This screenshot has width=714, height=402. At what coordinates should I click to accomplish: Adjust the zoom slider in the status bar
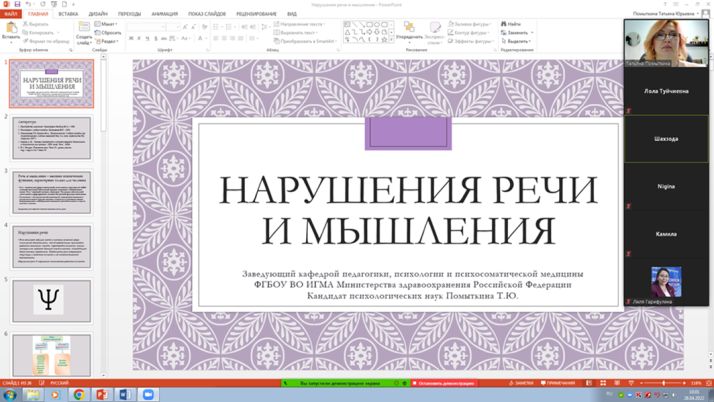[x=664, y=383]
